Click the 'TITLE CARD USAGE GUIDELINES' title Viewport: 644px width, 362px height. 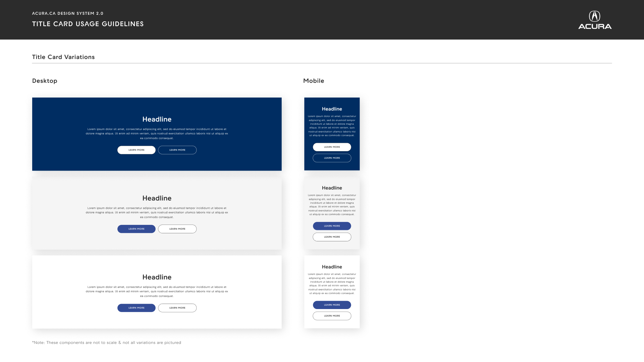(88, 24)
